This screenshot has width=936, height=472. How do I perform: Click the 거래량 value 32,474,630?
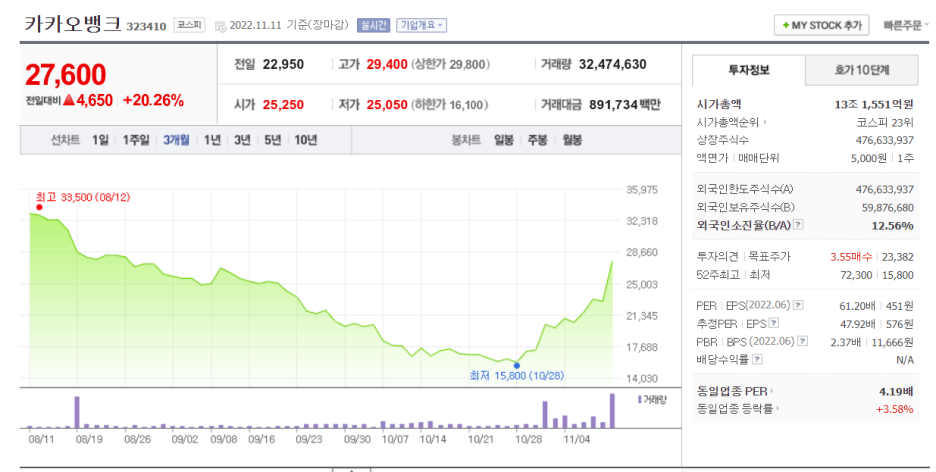(612, 64)
